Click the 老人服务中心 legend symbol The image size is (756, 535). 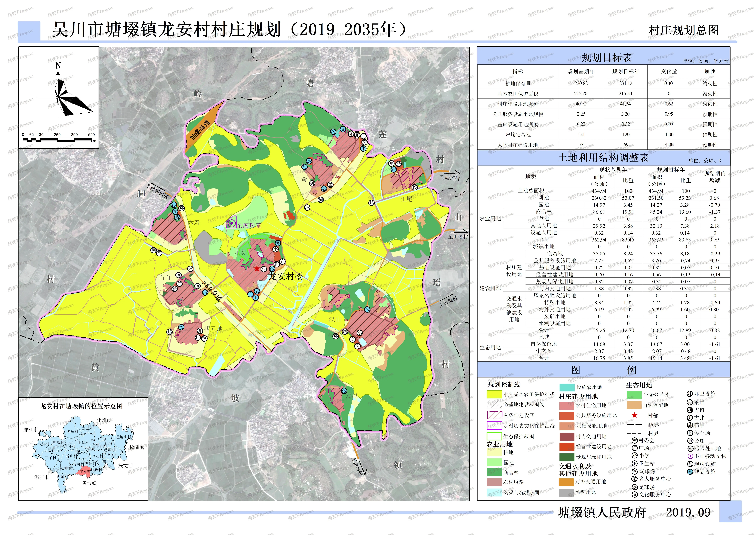tap(634, 479)
